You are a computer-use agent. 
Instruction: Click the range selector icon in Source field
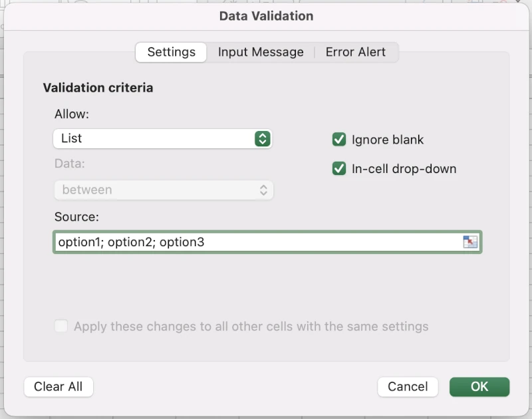470,242
